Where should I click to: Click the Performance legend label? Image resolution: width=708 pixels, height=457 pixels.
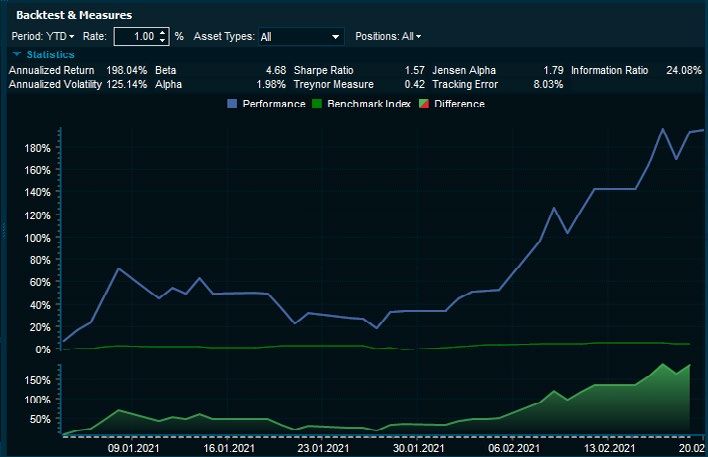point(273,104)
